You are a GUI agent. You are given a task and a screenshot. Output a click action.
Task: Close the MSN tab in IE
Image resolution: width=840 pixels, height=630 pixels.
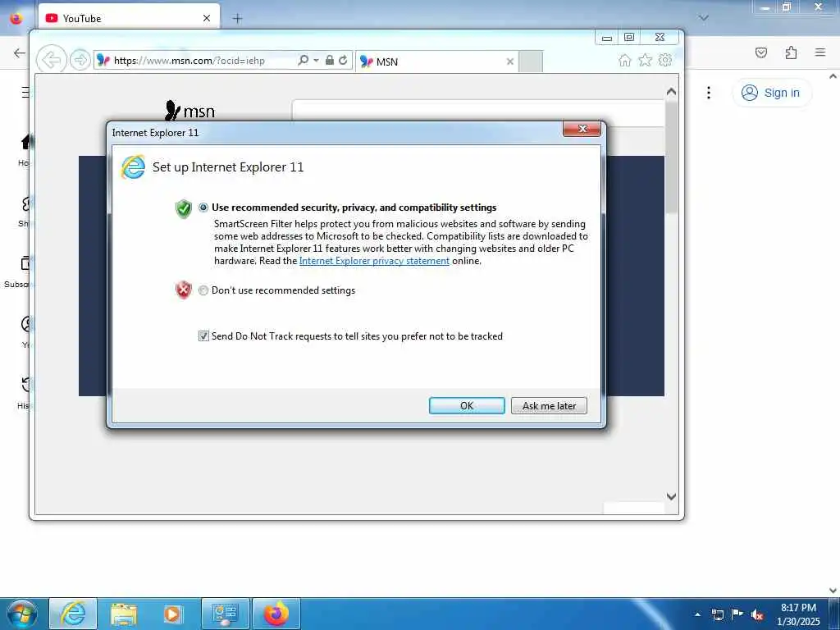coord(510,62)
